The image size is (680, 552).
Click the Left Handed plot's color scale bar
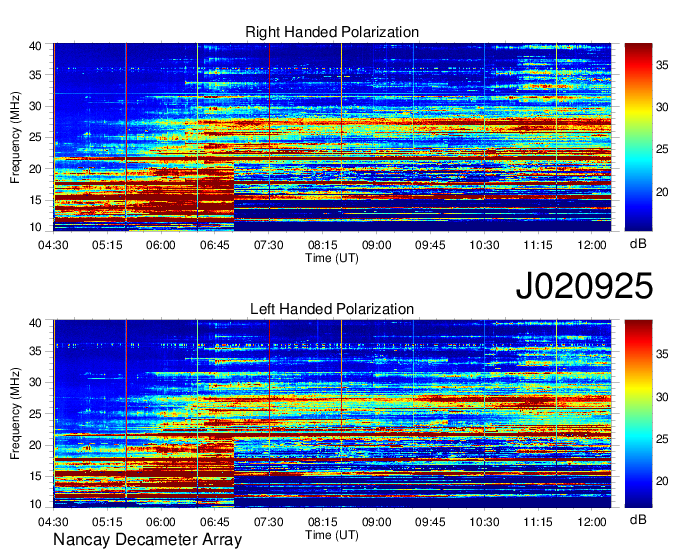click(x=638, y=414)
